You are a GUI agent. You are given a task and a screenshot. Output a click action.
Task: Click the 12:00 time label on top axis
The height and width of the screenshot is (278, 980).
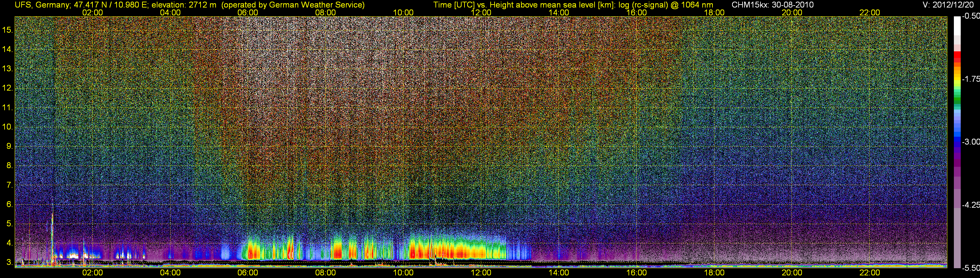point(481,12)
